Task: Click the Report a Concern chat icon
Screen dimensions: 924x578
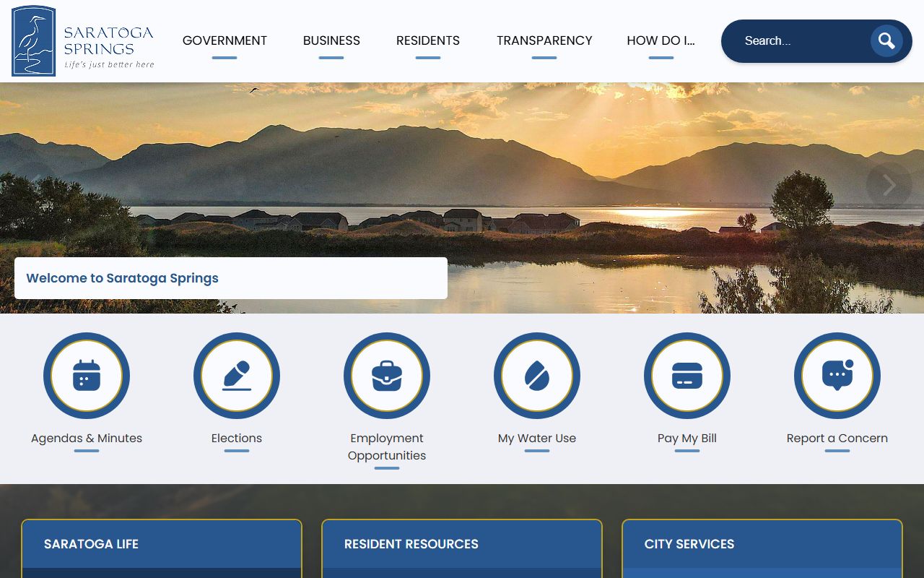Action: pos(837,376)
